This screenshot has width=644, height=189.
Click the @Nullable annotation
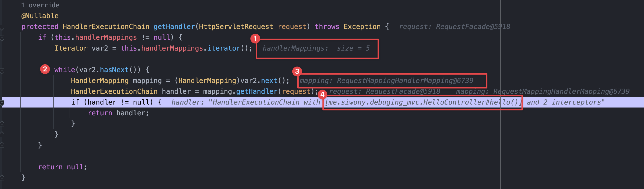click(x=40, y=16)
